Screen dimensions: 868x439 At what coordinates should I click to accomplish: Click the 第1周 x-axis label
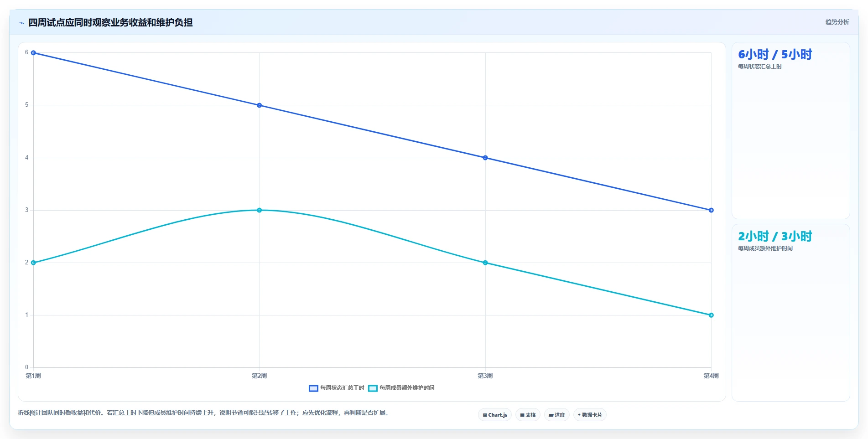pyautogui.click(x=33, y=376)
